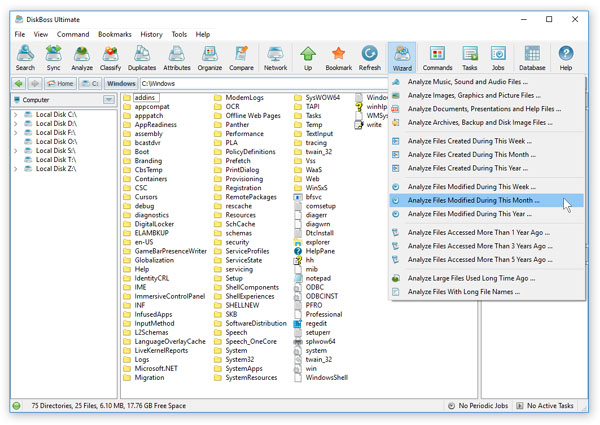This screenshot has height=425, width=600.
Task: Expand the Local Disk C:\ tree node
Action: coord(16,114)
